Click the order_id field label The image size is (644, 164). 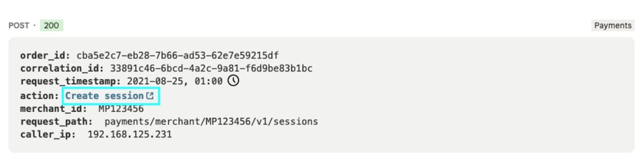(x=45, y=56)
